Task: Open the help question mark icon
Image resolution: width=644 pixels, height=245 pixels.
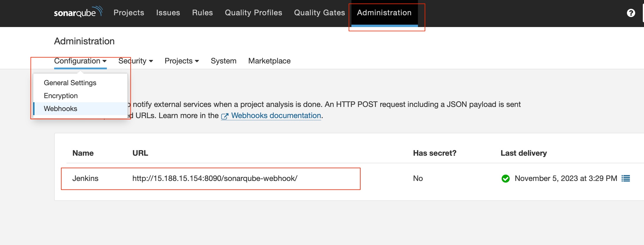Action: pos(631,13)
